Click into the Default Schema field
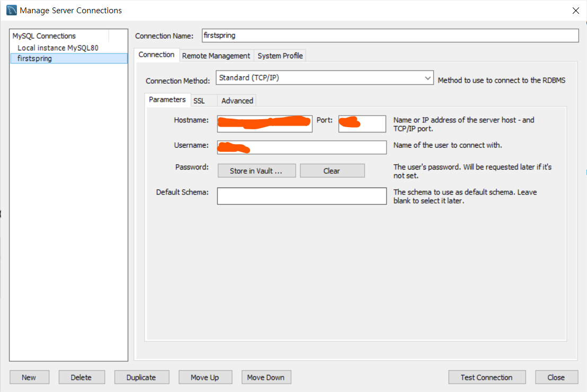 pyautogui.click(x=302, y=196)
